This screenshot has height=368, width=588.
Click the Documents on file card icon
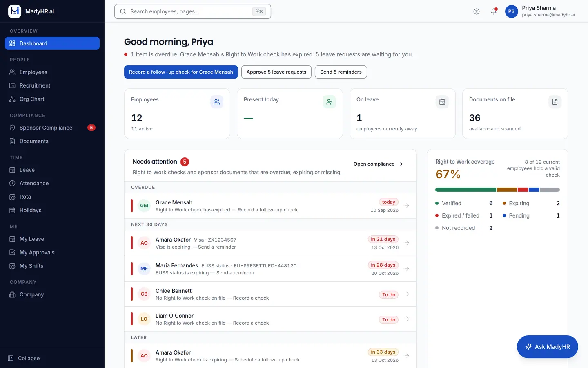coord(555,102)
